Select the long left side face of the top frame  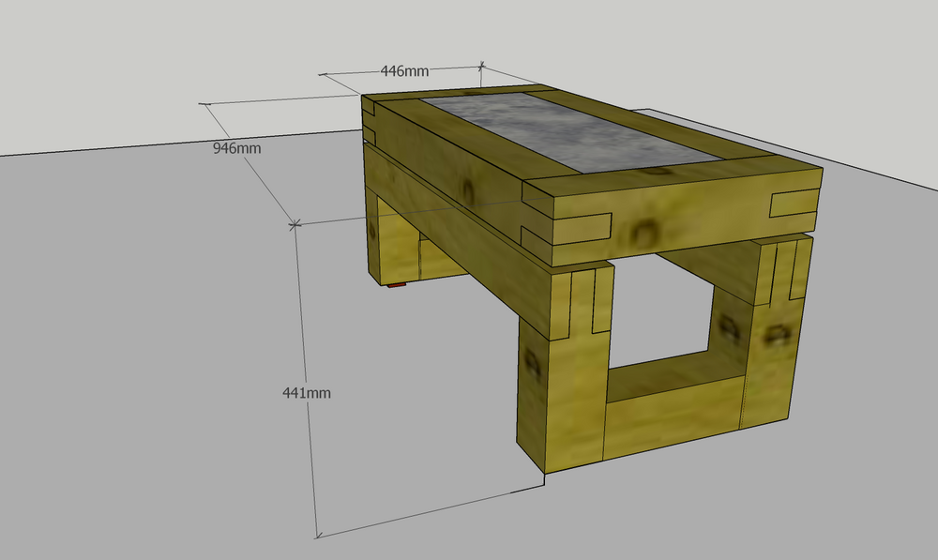coord(441,164)
